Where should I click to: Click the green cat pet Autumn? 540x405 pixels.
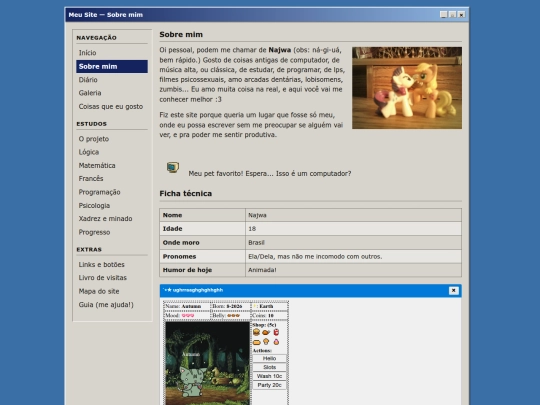(x=193, y=381)
